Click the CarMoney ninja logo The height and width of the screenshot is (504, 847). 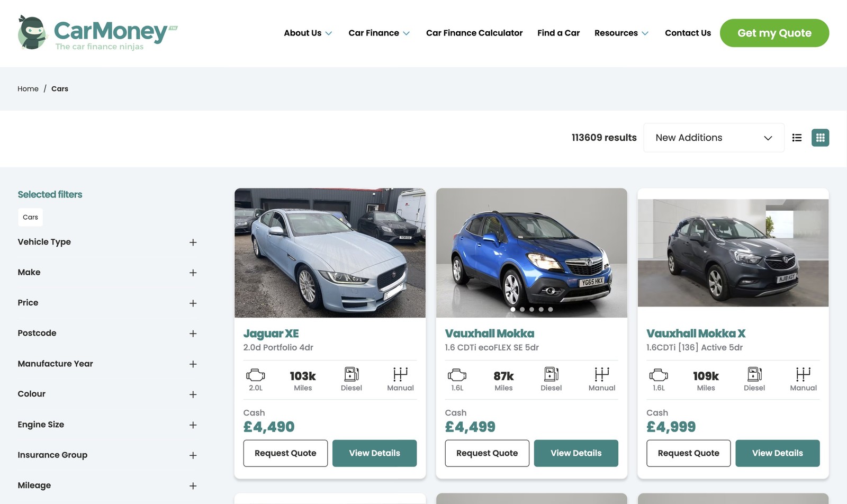[x=97, y=33]
